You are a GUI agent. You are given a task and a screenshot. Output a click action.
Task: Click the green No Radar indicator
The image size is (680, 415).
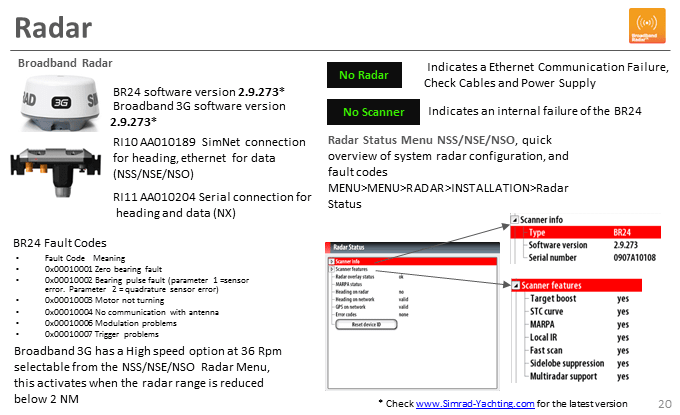[x=364, y=75]
